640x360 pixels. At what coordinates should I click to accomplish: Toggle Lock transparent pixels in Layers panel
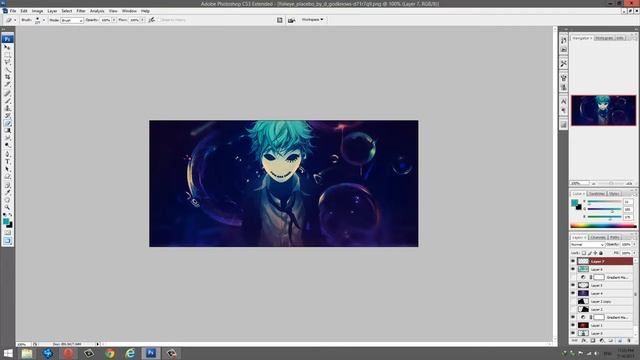pos(584,253)
